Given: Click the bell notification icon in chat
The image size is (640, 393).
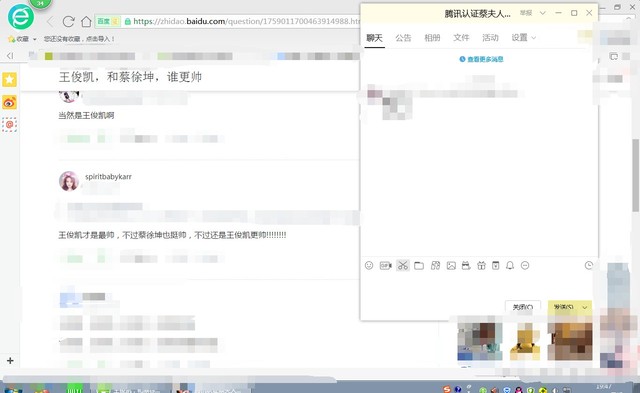Looking at the screenshot, I should coord(510,266).
